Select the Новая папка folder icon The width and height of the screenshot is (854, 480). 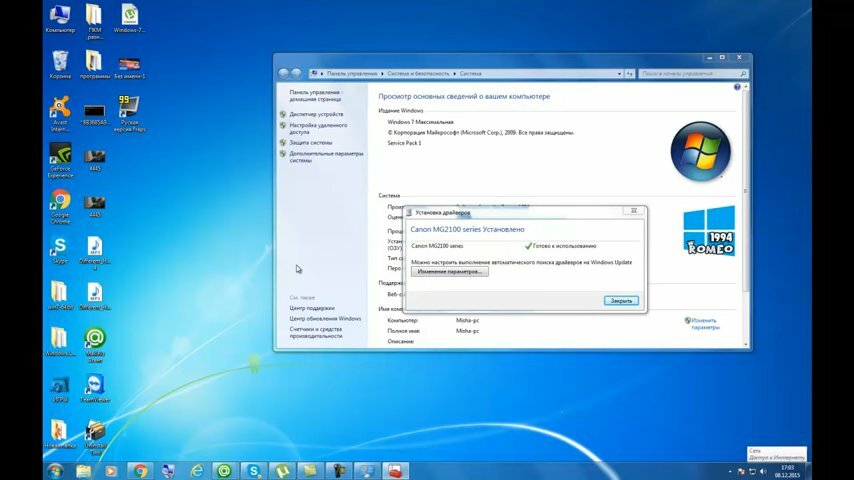point(60,434)
